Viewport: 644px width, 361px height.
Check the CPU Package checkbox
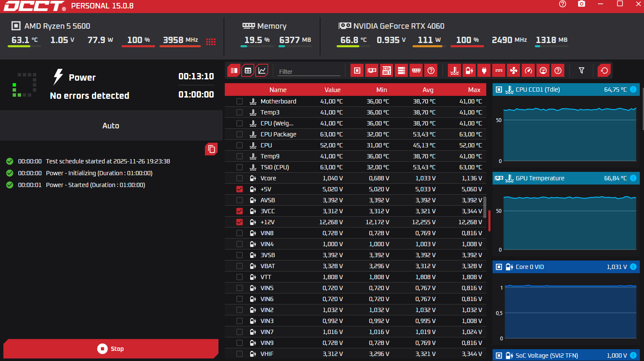[240, 134]
